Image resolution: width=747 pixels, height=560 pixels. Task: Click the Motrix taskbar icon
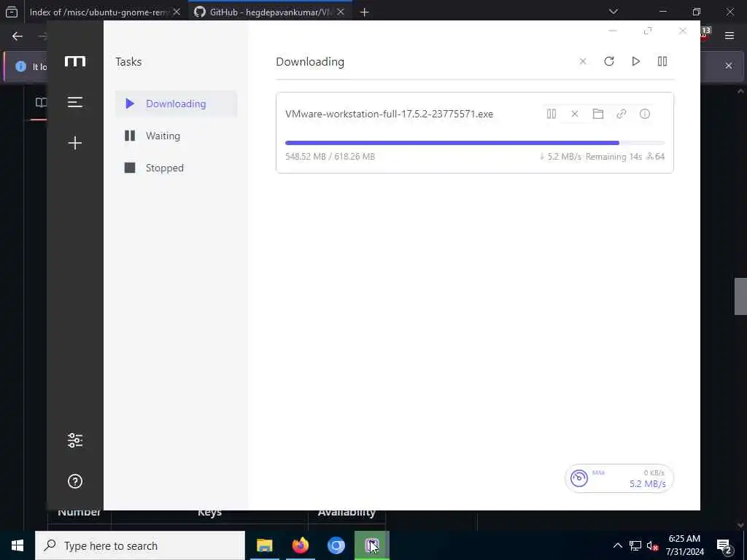371,545
